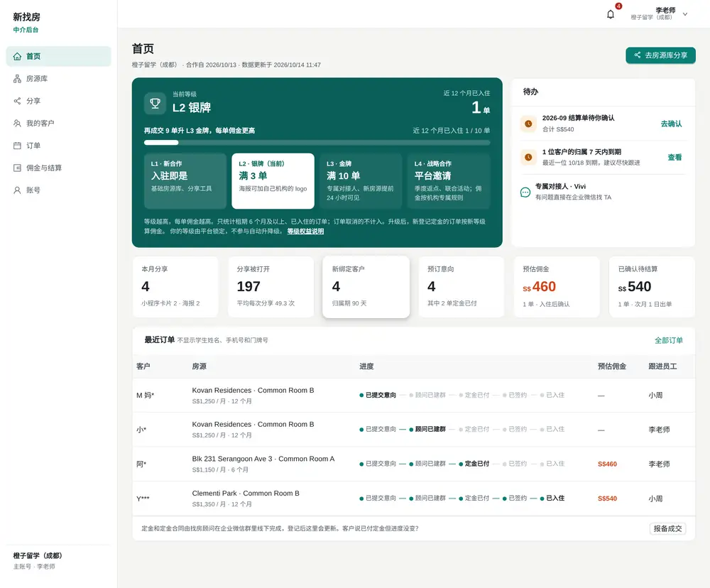Click 专属对接人 · Vivi entry
Viewport: 710px width, 588px height.
point(603,192)
